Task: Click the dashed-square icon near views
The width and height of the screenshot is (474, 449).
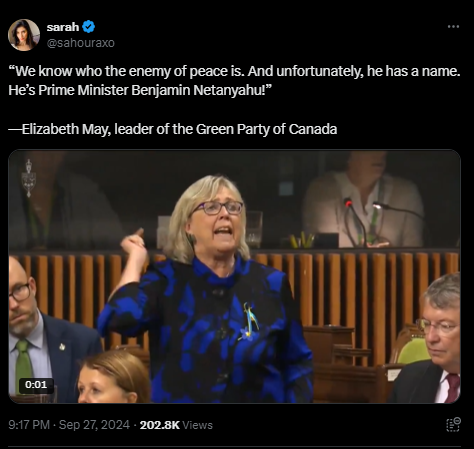Action: (453, 425)
